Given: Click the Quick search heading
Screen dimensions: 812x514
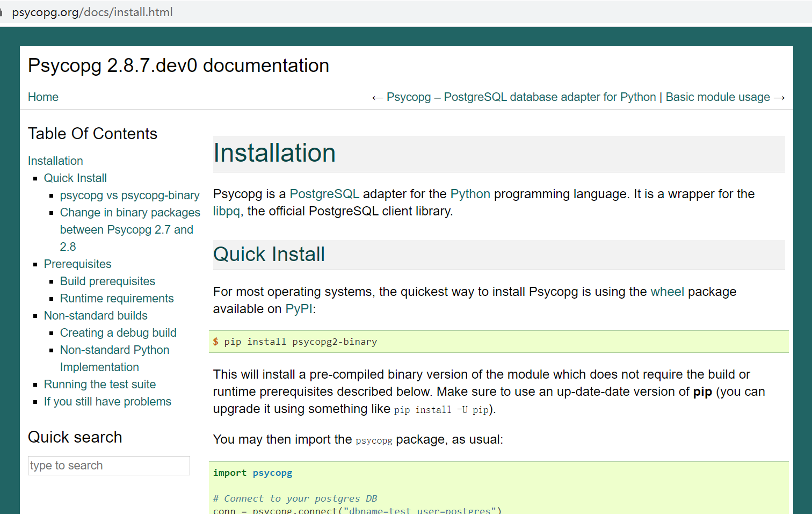Looking at the screenshot, I should 75,437.
